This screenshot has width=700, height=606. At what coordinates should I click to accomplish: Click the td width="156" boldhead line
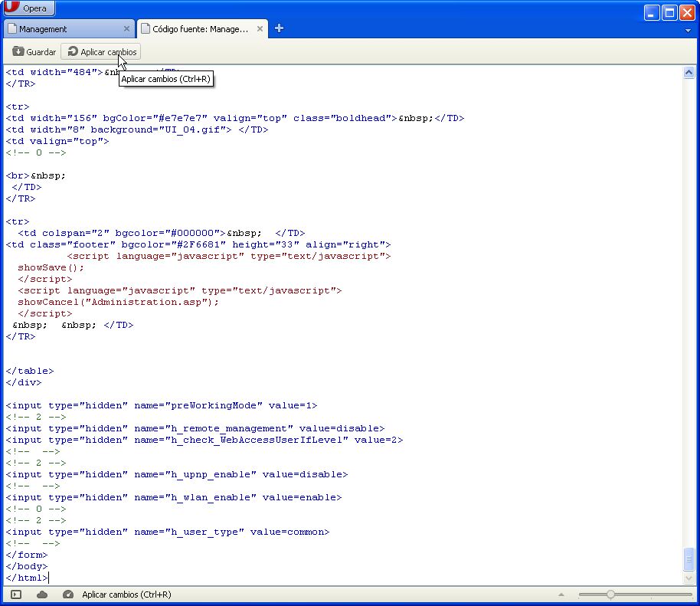pos(235,118)
